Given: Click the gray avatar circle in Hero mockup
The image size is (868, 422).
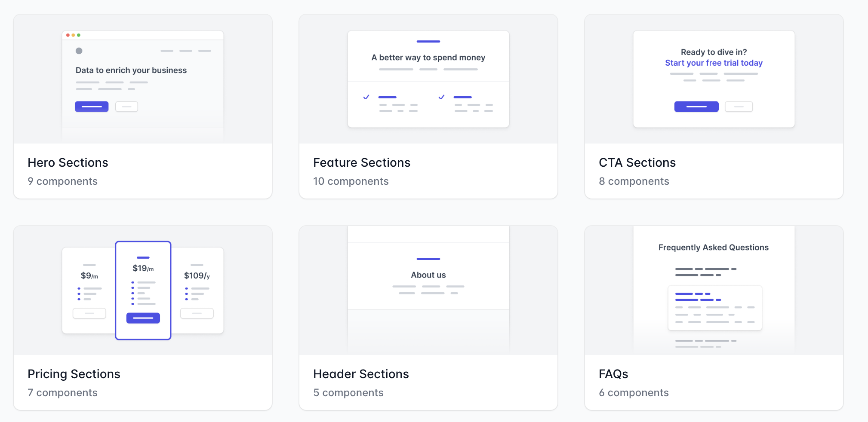Looking at the screenshot, I should click(x=79, y=51).
